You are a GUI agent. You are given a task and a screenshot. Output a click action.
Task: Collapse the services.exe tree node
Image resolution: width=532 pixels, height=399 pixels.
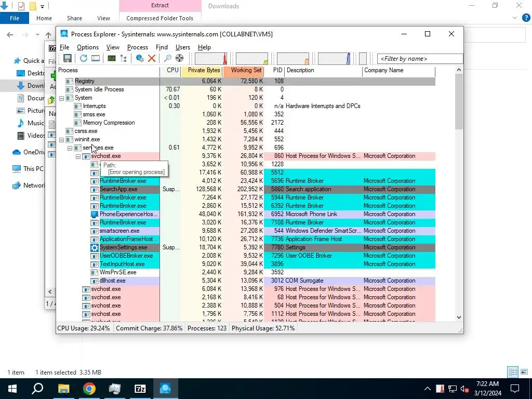click(70, 148)
